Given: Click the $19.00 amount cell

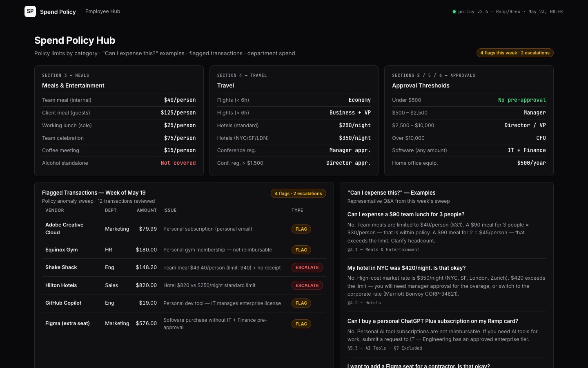Looking at the screenshot, I should pyautogui.click(x=148, y=303).
